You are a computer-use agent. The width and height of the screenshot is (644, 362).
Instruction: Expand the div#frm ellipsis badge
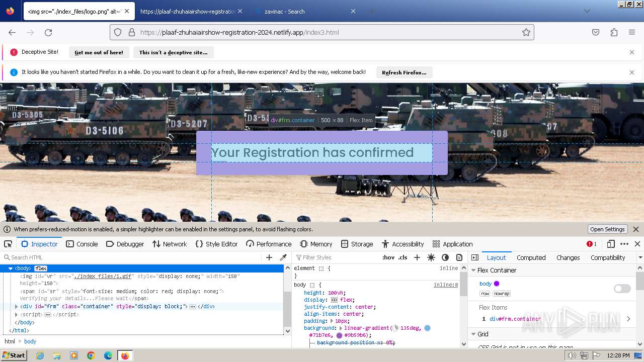click(x=192, y=307)
